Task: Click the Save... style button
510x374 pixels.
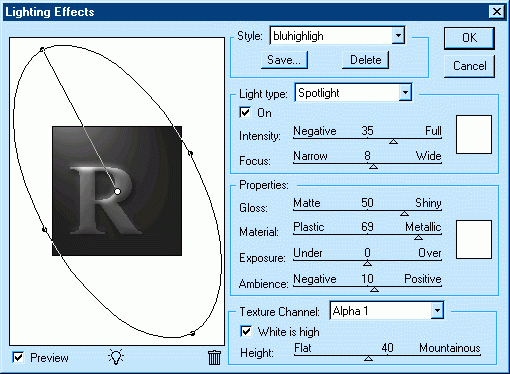Action: 284,60
